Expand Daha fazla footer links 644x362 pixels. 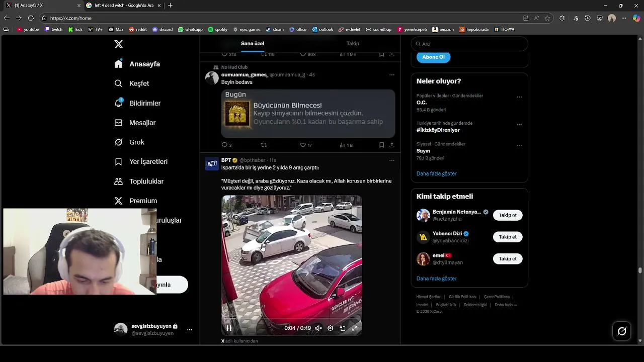506,305
